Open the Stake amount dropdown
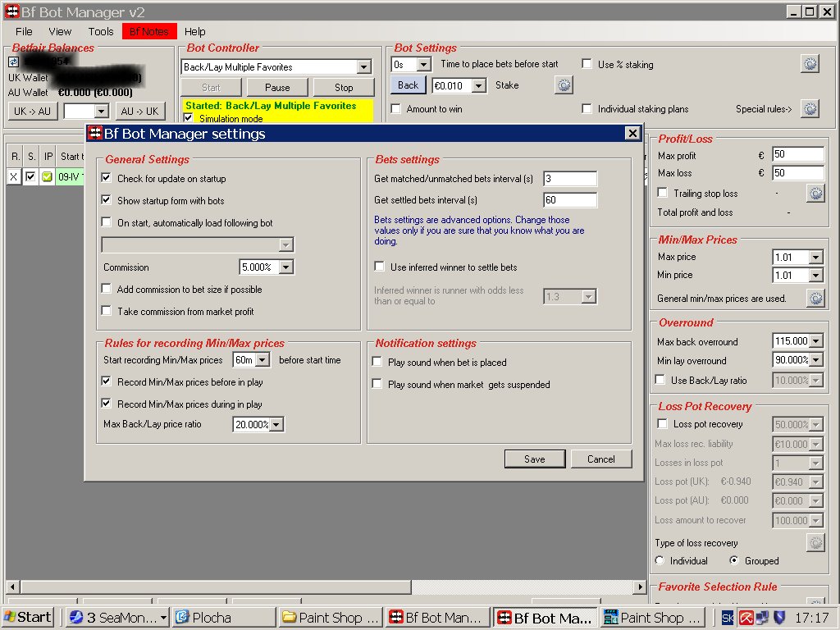The width and height of the screenshot is (840, 630). tap(479, 85)
